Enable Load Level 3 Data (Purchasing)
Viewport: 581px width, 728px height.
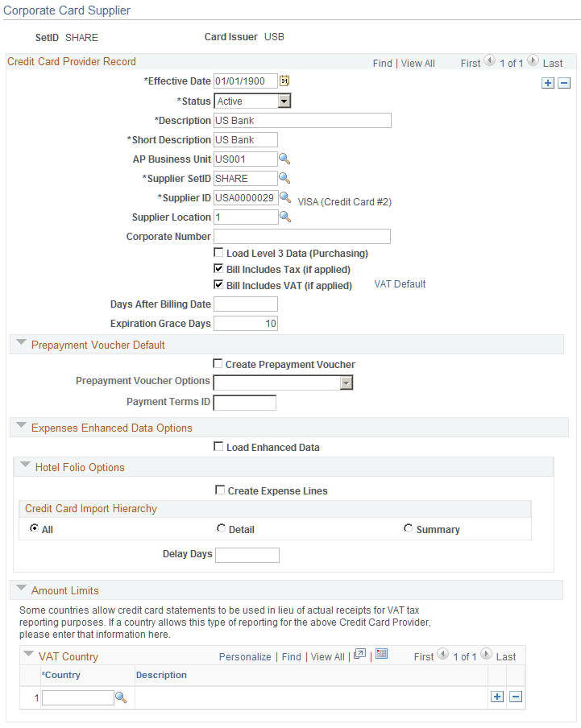218,253
